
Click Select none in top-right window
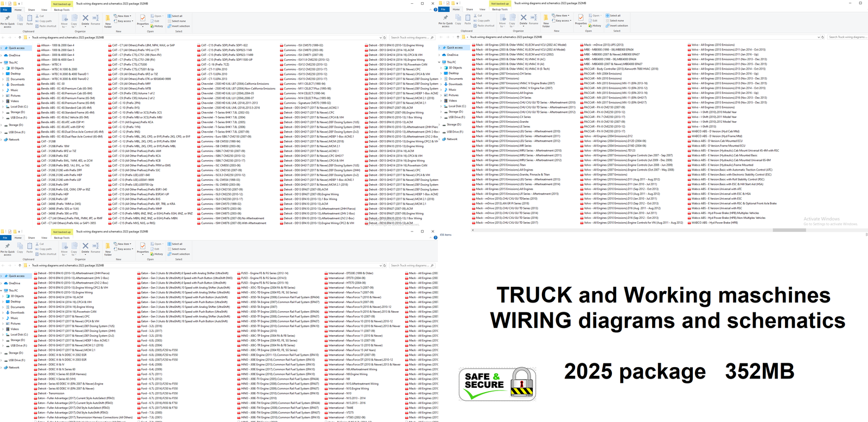[615, 21]
